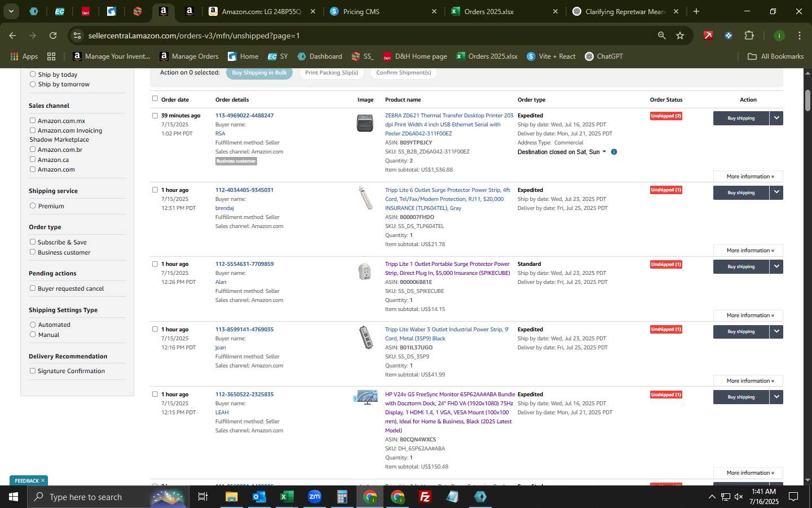This screenshot has width=812, height=508.
Task: Click the tab groups grid icon in bookmarks bar
Action: [51, 56]
